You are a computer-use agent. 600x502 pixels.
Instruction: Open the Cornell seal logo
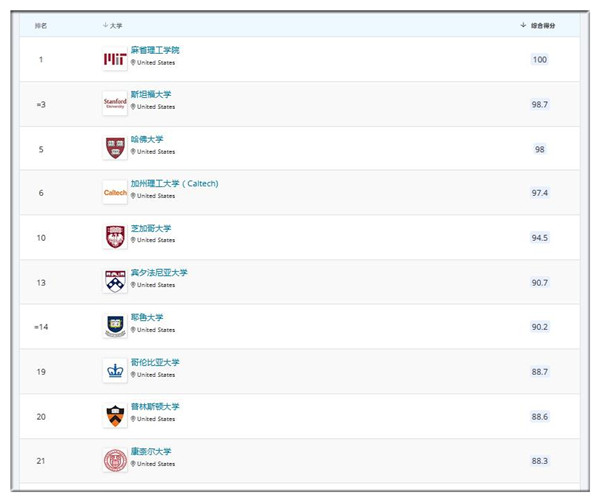[x=115, y=460]
